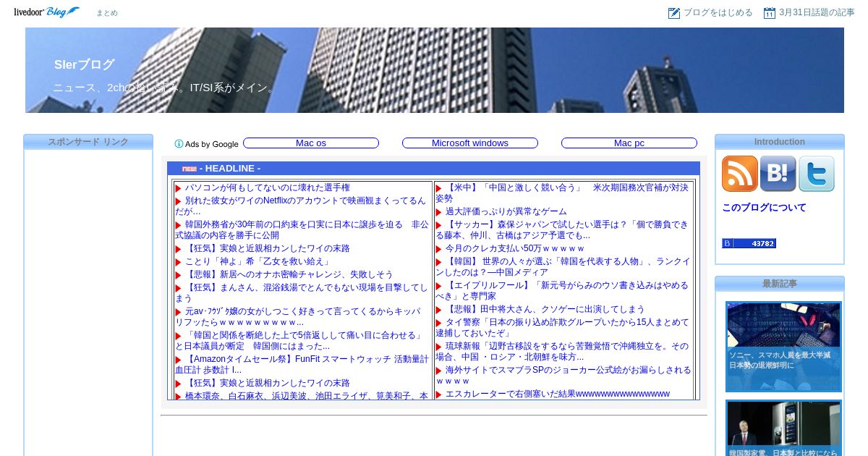Open the Twitter bird icon
Image resolution: width=868 pixels, height=456 pixels.
coord(817,174)
